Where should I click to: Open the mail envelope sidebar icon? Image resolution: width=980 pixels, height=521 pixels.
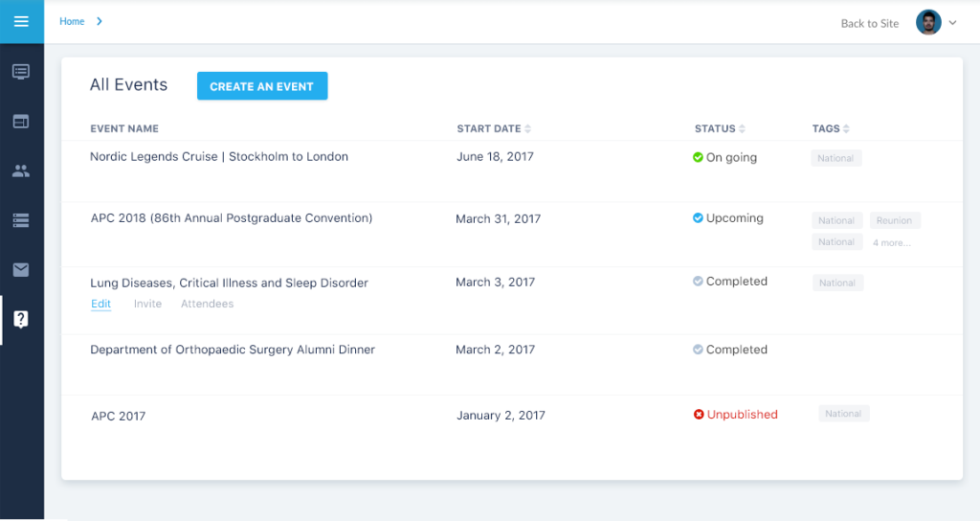21,270
